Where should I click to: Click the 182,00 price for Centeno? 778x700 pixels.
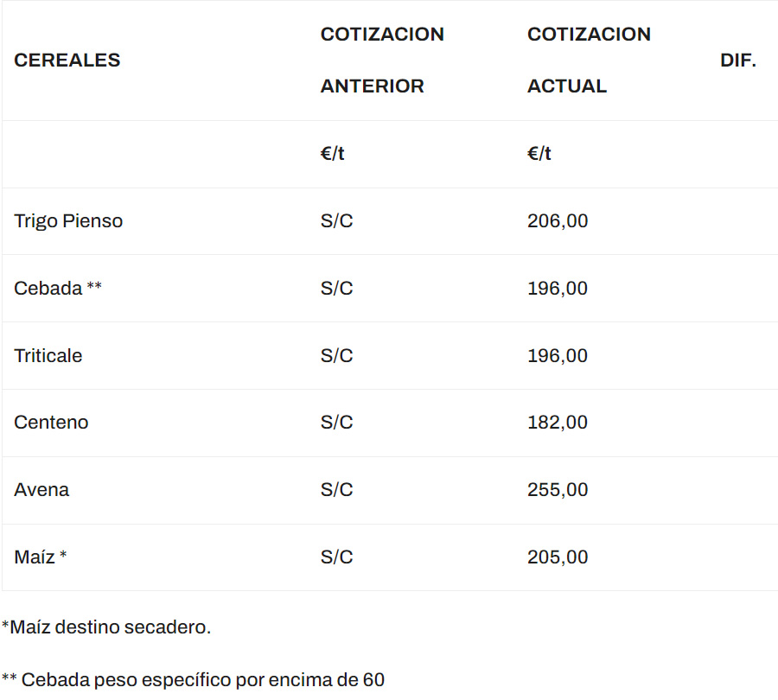[x=558, y=423]
